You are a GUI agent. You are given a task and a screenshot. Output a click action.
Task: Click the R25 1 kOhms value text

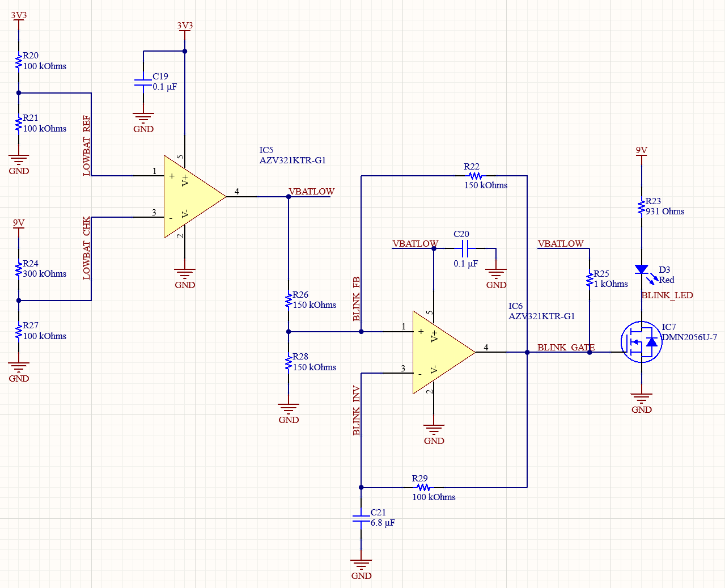coord(610,284)
